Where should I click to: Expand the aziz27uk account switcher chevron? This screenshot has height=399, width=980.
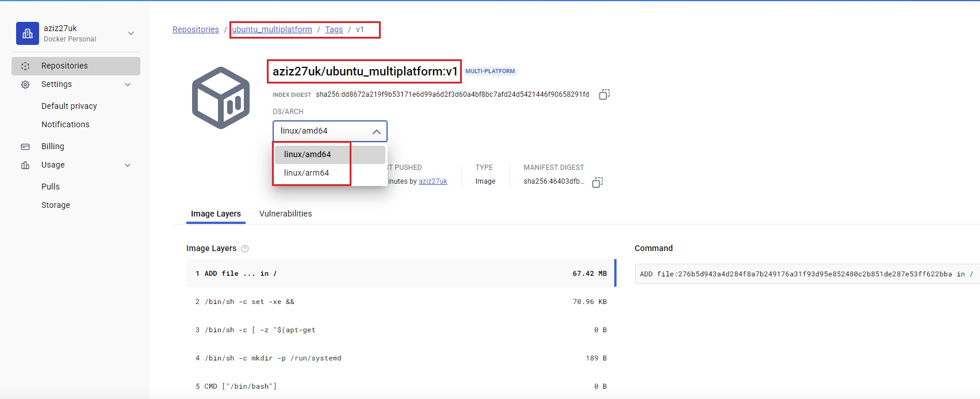click(x=131, y=33)
